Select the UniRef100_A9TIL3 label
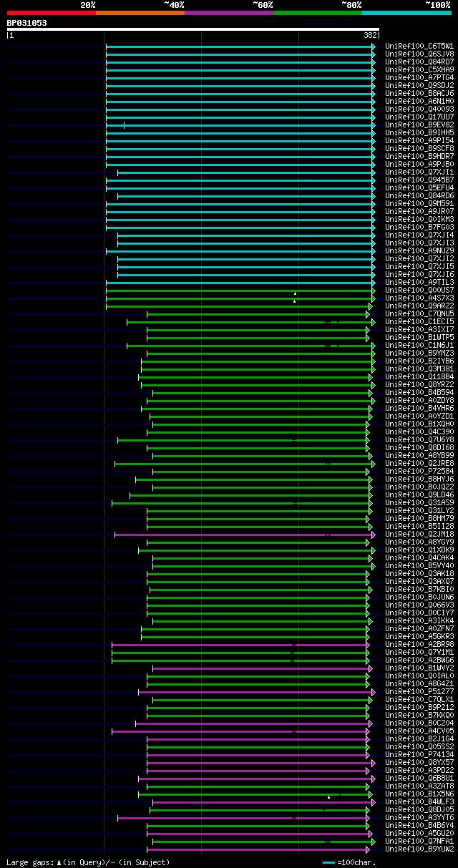Screen dimensions: 458x868 coord(419,282)
